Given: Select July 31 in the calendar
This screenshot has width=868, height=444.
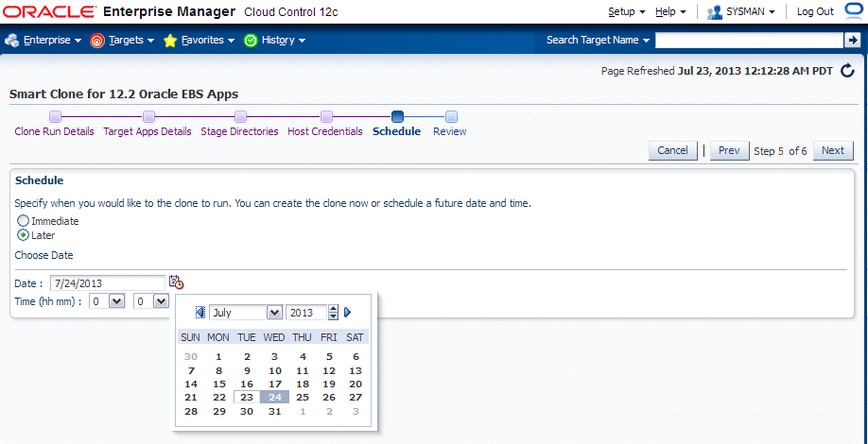Looking at the screenshot, I should 275,411.
